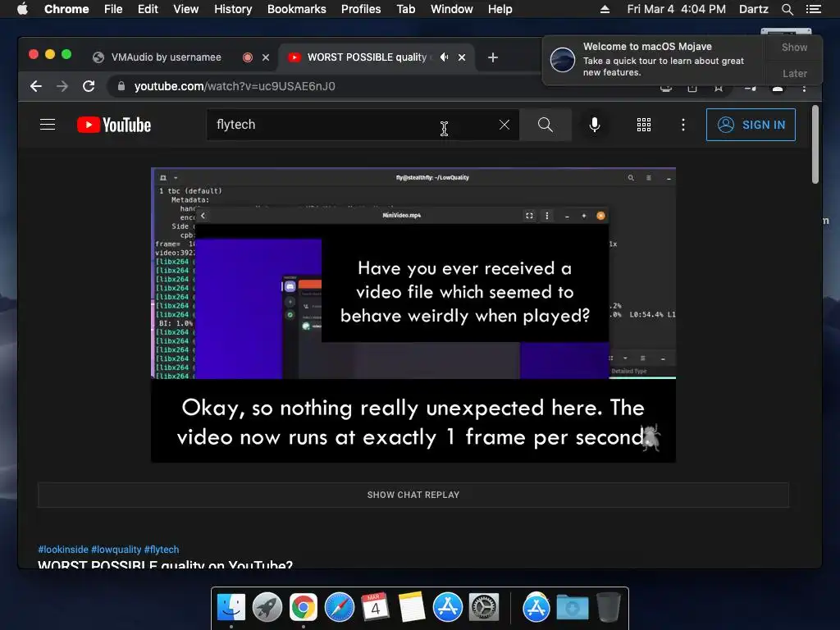Click Show on Mojave notification

point(794,48)
